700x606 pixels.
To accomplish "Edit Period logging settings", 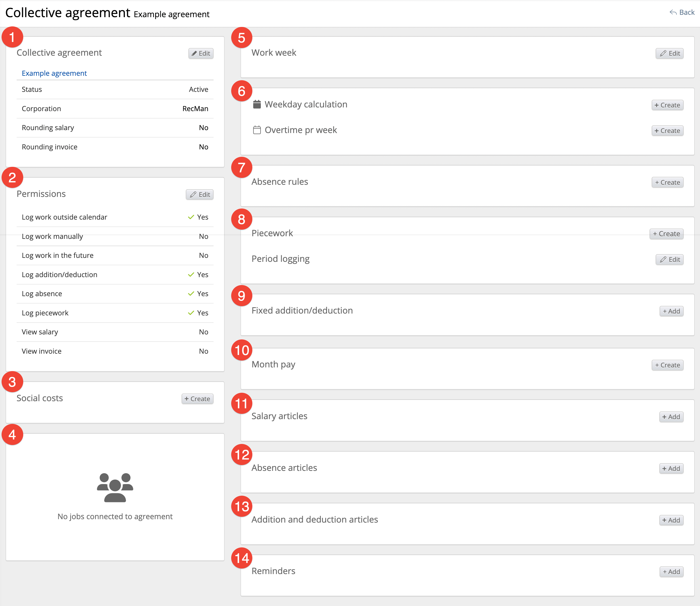I will [x=669, y=260].
